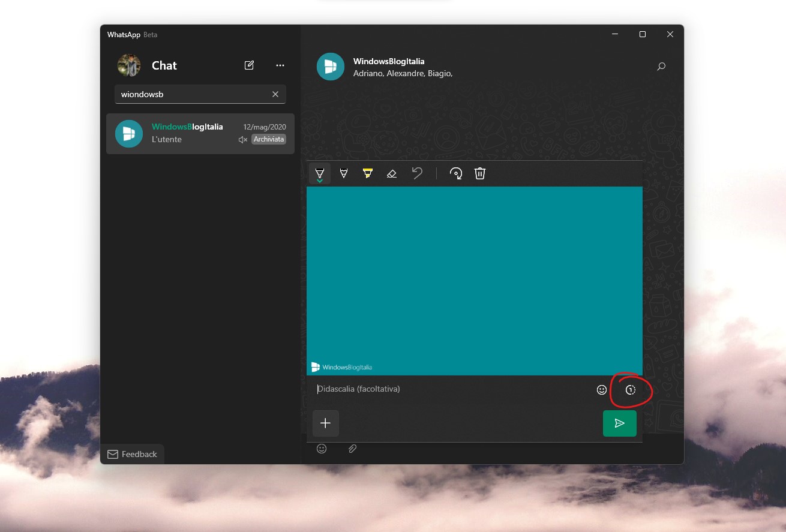Image resolution: width=786 pixels, height=532 pixels.
Task: Click the Archiviata label
Action: (x=268, y=139)
